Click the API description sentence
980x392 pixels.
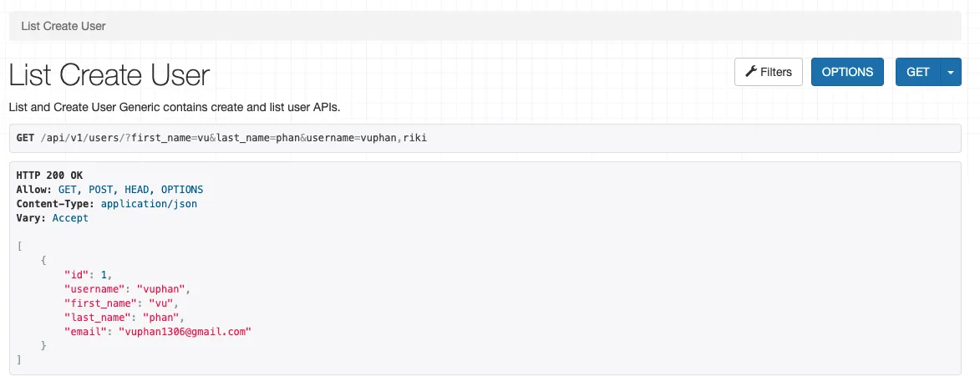(x=175, y=108)
